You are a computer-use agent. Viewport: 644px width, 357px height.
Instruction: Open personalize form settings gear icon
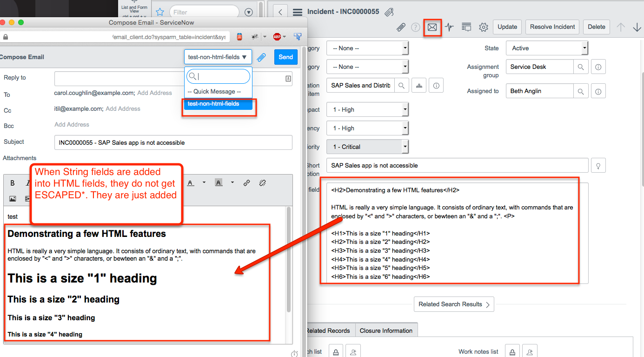pyautogui.click(x=483, y=27)
